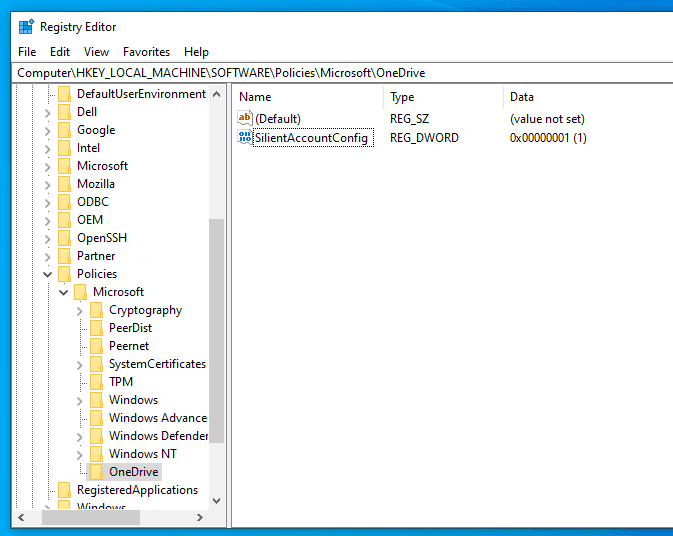Click the tree scroll down arrow

pyautogui.click(x=217, y=500)
